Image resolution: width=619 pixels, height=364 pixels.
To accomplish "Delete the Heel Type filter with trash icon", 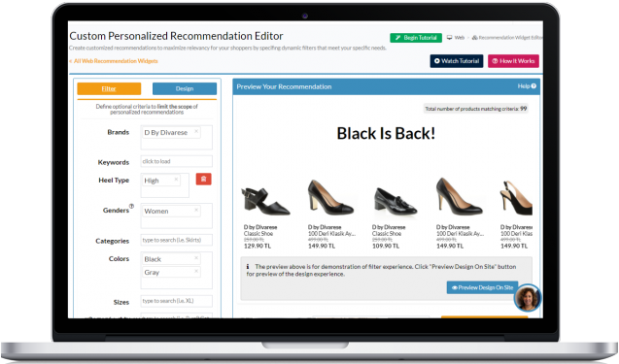I will [204, 180].
